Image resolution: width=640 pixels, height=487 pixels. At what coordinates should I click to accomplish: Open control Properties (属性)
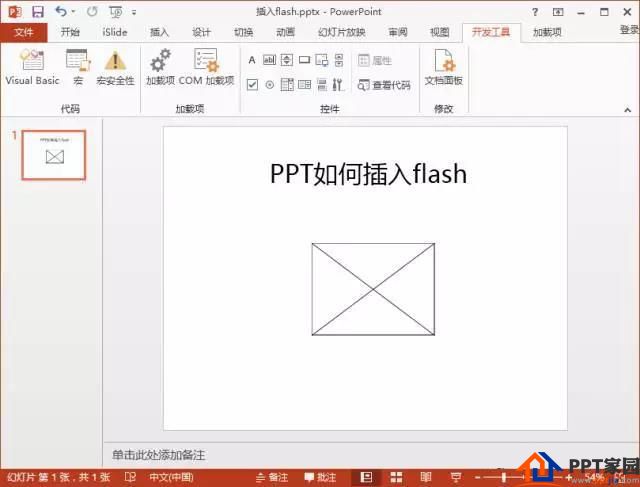375,60
